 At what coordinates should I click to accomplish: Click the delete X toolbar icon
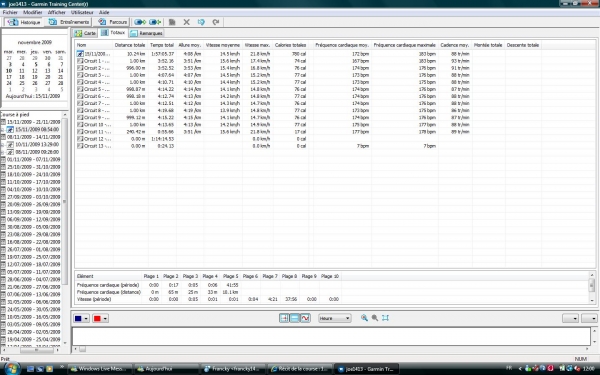pos(186,22)
